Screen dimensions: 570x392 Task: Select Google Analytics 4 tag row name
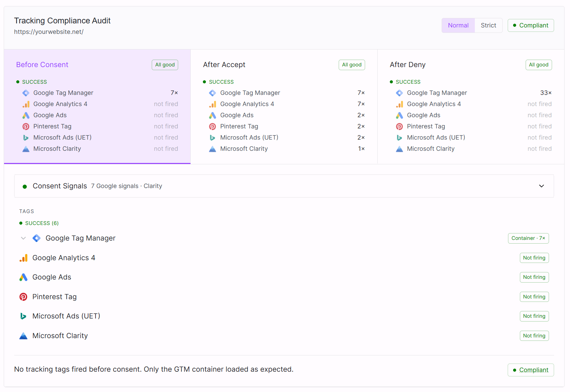tap(64, 258)
